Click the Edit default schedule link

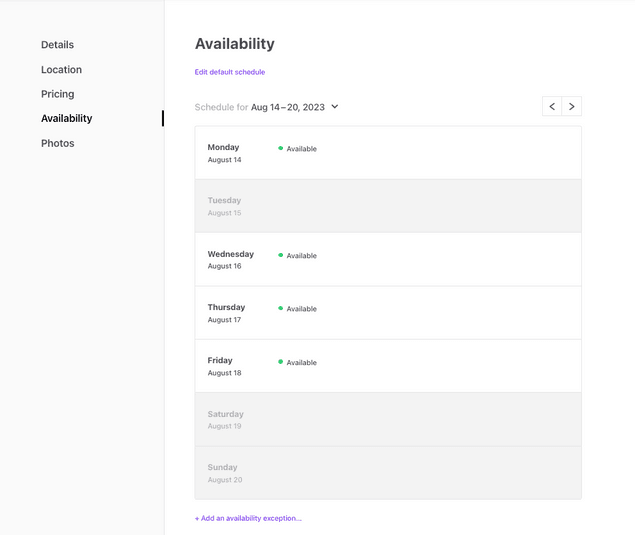pos(230,72)
